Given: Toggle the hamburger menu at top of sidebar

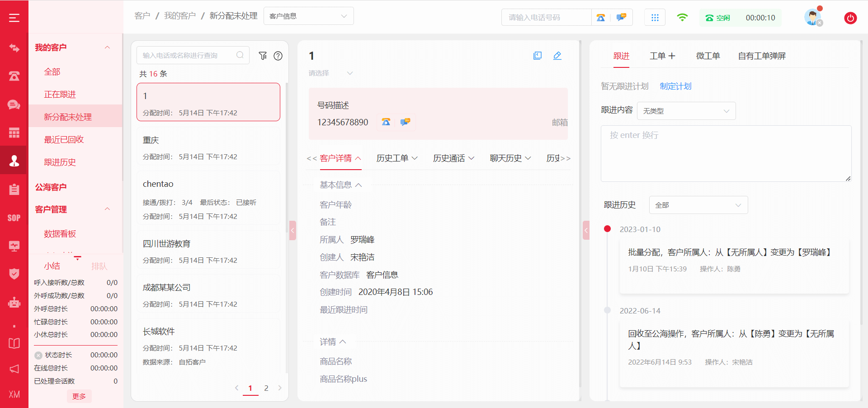Looking at the screenshot, I should coord(14,18).
